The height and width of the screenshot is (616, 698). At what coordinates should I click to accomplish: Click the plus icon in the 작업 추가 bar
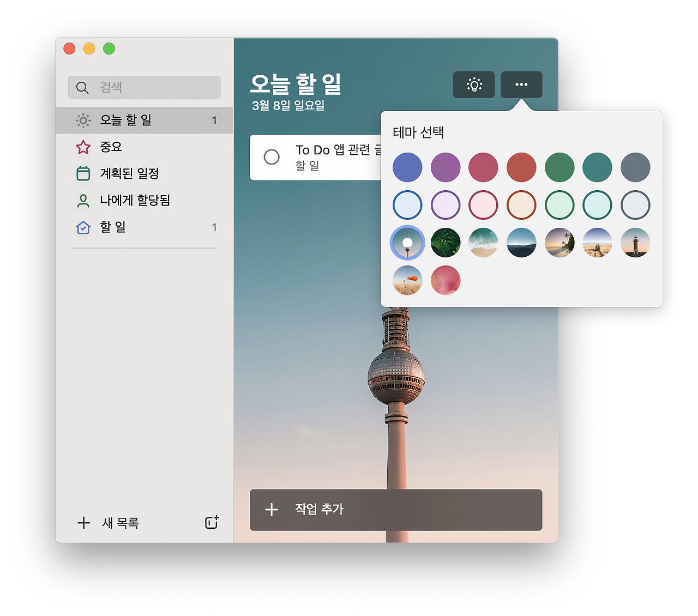click(x=271, y=510)
